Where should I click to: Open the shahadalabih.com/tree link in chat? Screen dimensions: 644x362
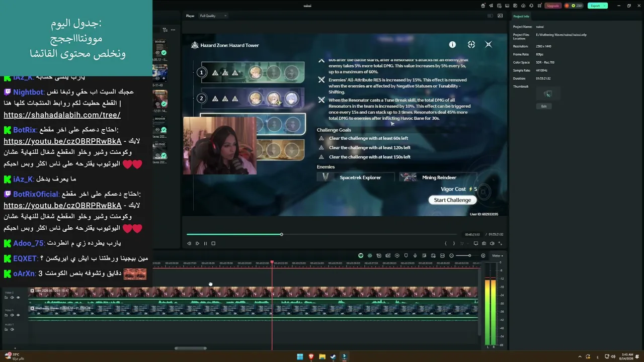tap(62, 115)
